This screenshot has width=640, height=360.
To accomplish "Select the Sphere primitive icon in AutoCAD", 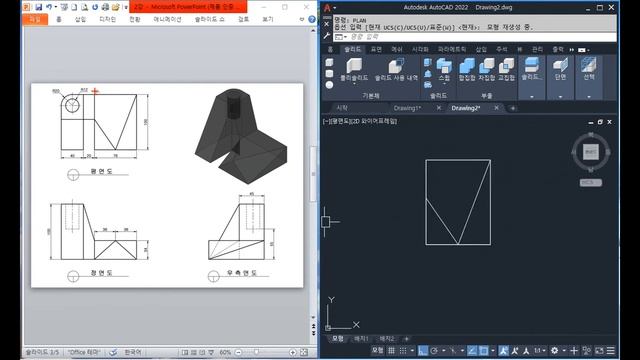I will 329,85.
